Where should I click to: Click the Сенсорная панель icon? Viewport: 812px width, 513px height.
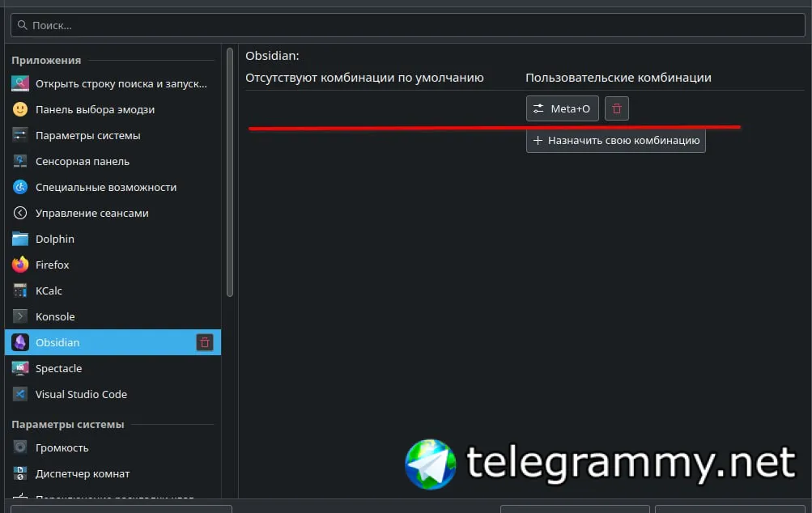coord(20,161)
